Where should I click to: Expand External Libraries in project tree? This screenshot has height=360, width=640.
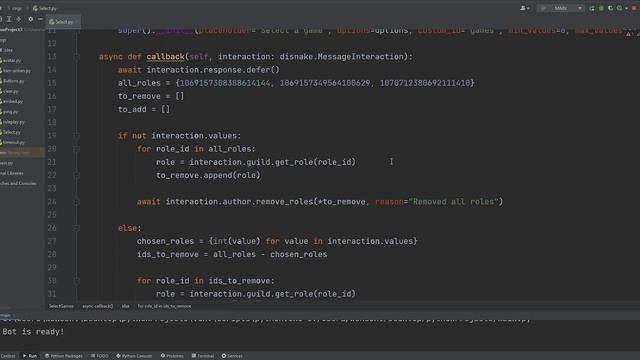point(11,173)
